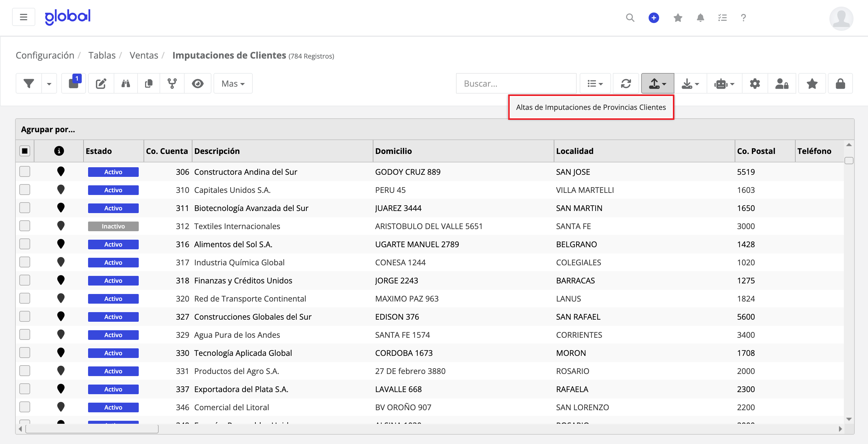Viewport: 868px width, 444px height.
Task: Open the user avatar menu
Action: (x=841, y=18)
